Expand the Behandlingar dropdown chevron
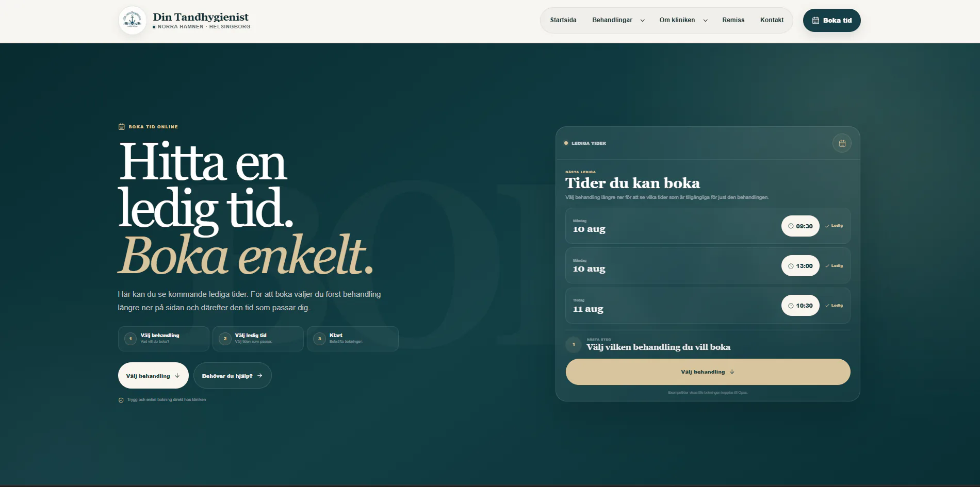The height and width of the screenshot is (487, 980). tap(642, 21)
